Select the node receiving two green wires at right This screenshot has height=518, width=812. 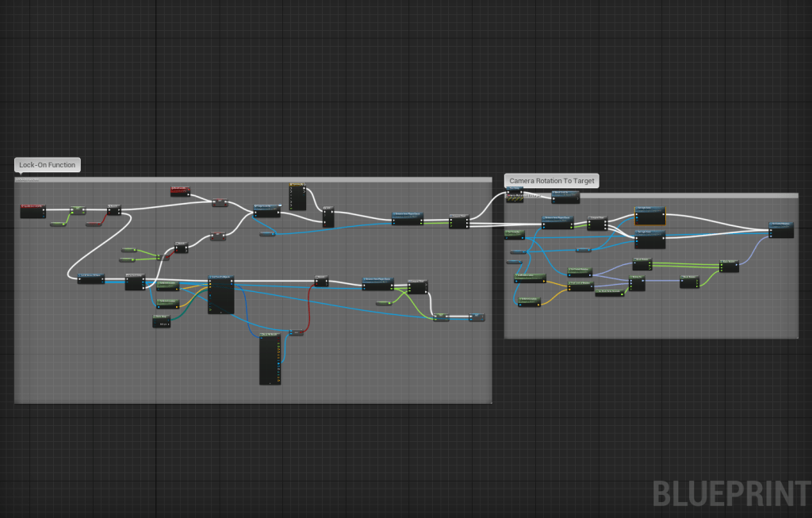pos(729,266)
